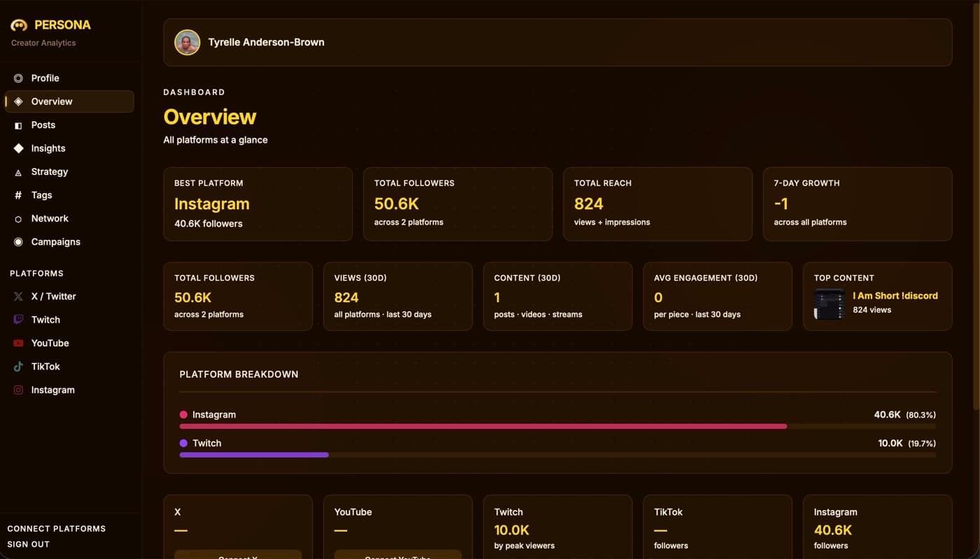Go to the Profile page
Screen dimensions: 980x559
(x=45, y=78)
